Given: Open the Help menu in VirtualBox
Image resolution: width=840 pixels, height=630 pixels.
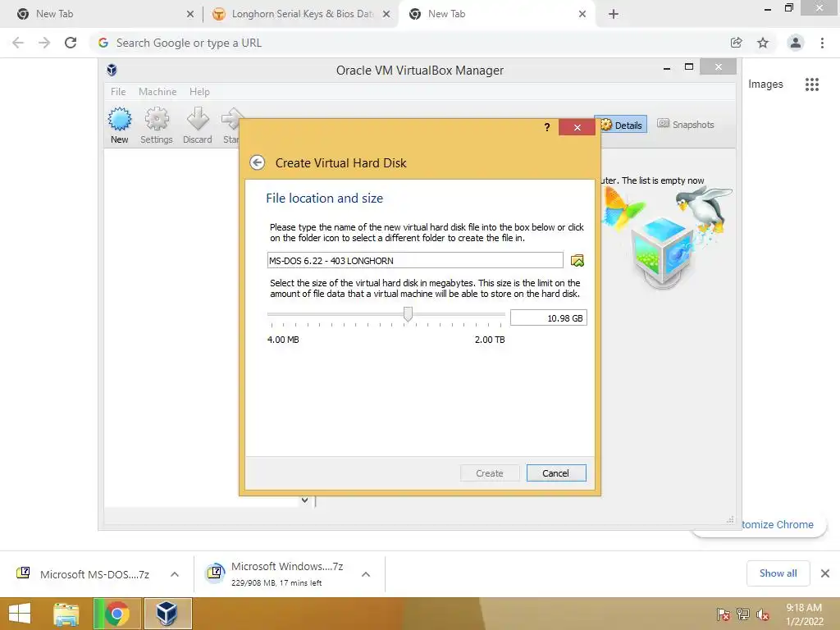Looking at the screenshot, I should click(x=199, y=92).
